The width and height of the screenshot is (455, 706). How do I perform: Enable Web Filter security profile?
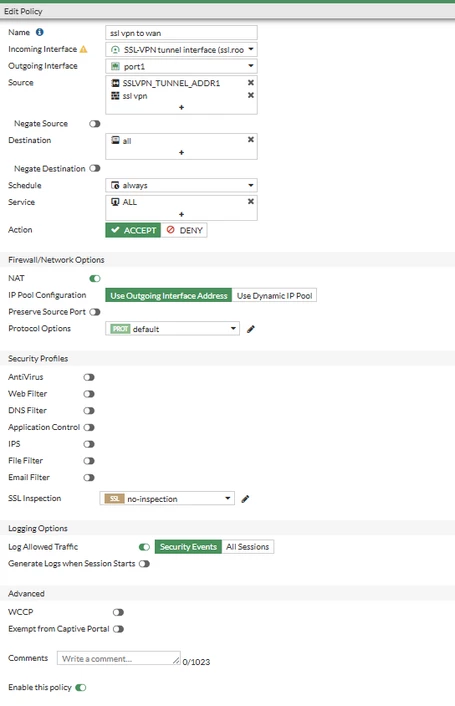tap(89, 394)
